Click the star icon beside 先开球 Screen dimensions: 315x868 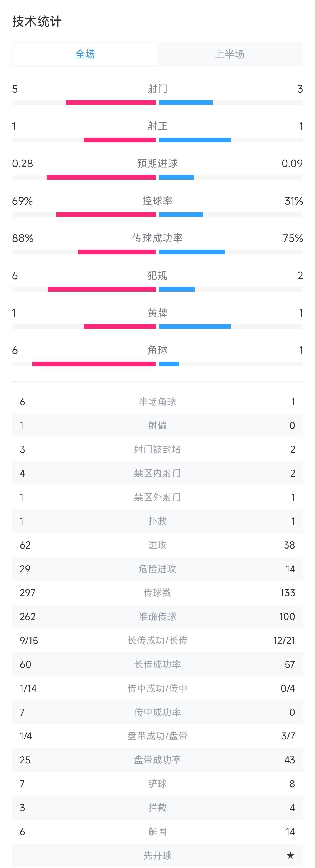coord(290,855)
